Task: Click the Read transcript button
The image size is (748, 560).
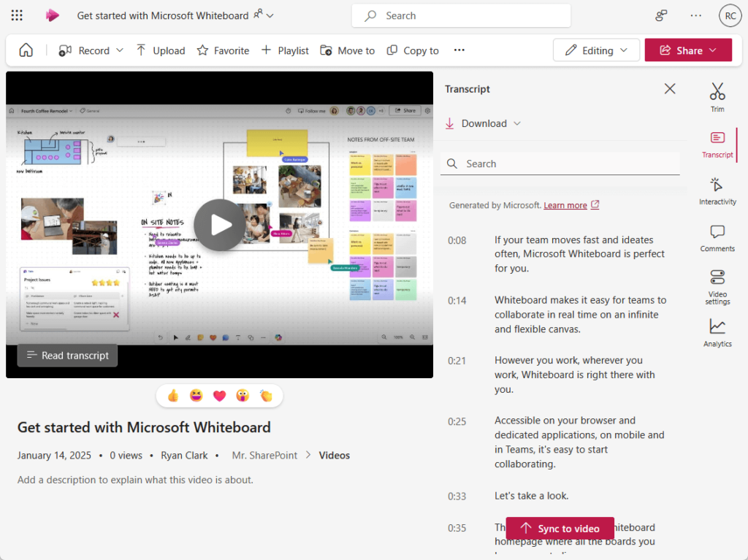Action: coord(67,356)
